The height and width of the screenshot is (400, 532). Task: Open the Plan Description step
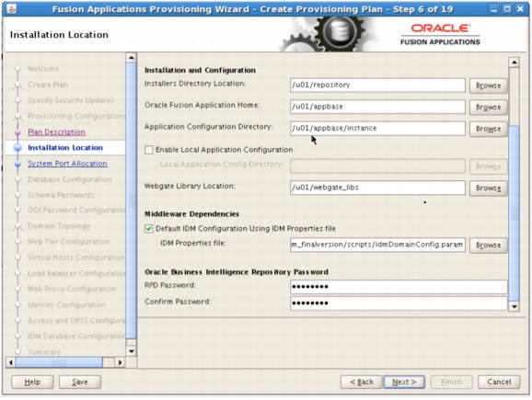(57, 131)
